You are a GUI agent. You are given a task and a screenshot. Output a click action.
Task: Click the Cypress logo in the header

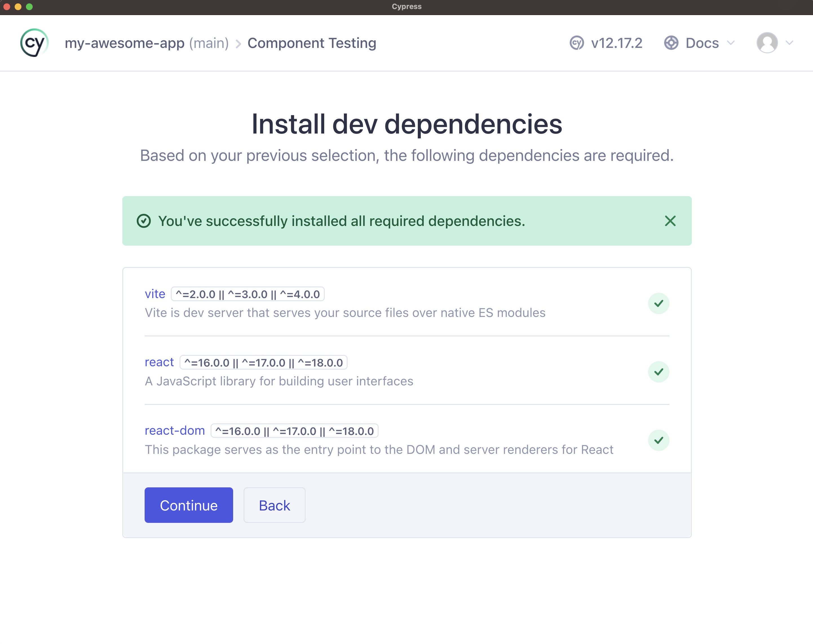(x=34, y=43)
